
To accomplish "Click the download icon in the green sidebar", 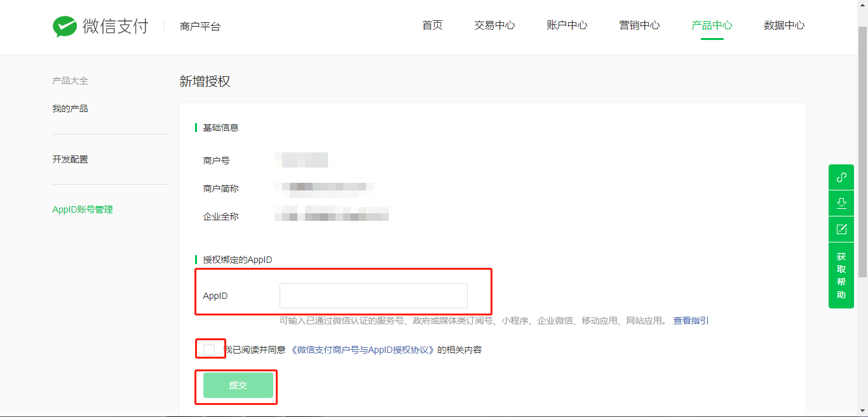I will click(x=841, y=203).
